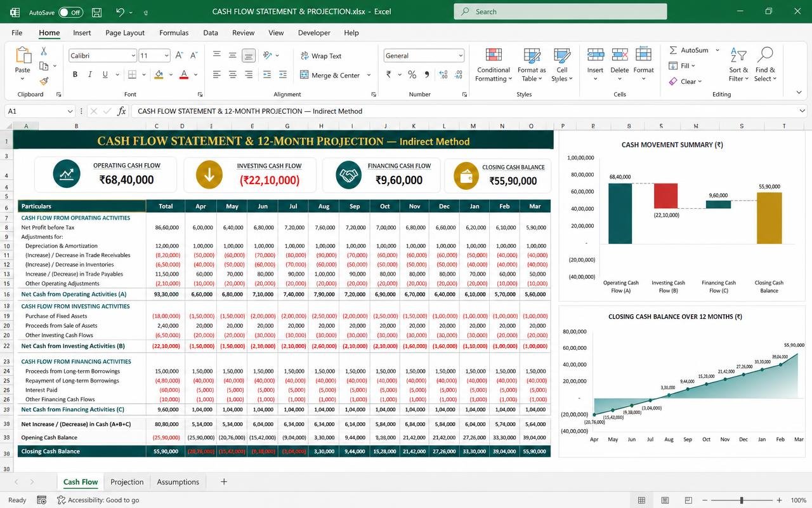Click the Save icon in title bar
The height and width of the screenshot is (508, 812).
pos(96,12)
